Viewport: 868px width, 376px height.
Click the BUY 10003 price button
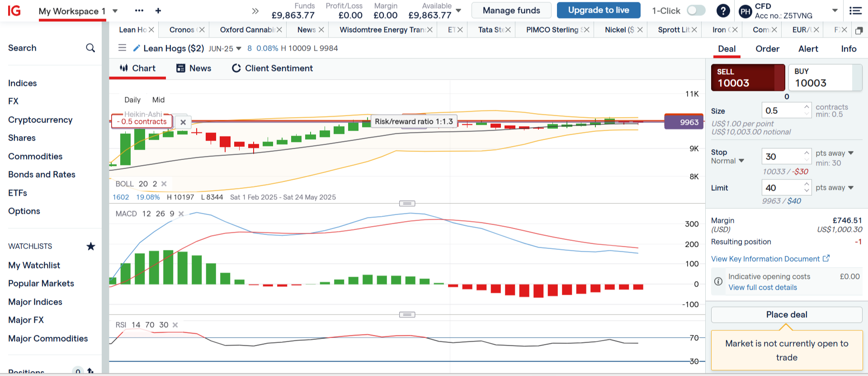tap(826, 78)
